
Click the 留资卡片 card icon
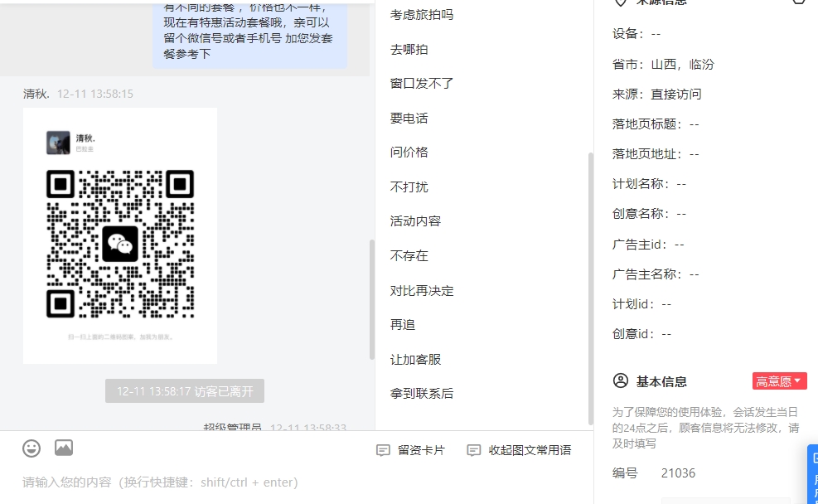(x=383, y=450)
